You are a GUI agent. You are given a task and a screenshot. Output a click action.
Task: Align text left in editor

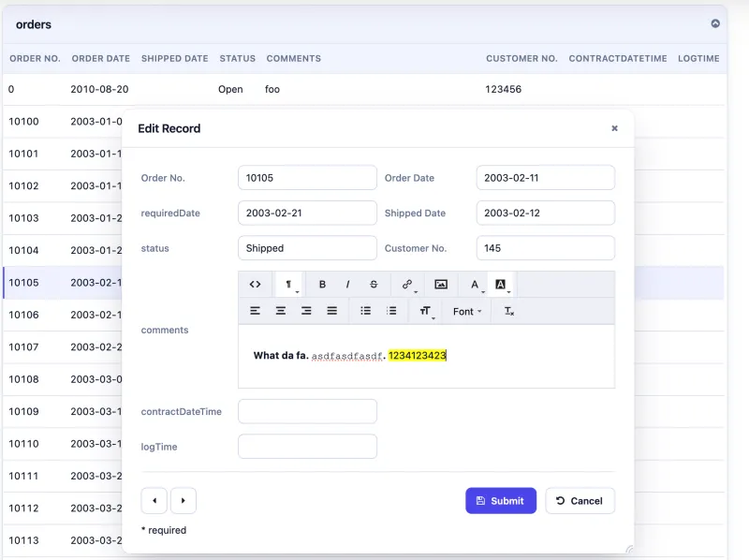(255, 311)
